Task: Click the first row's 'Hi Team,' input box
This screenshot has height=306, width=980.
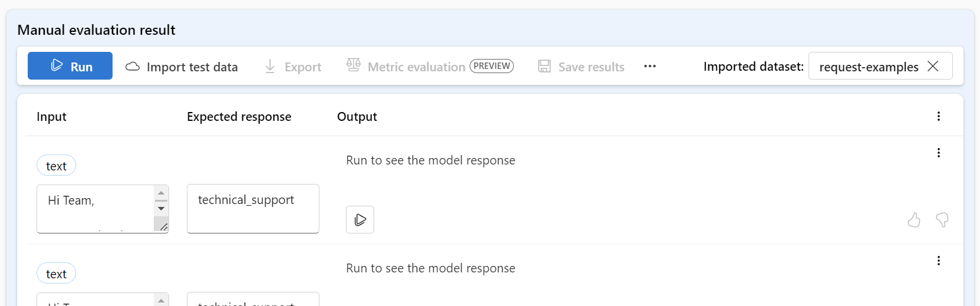Action: 94,208
